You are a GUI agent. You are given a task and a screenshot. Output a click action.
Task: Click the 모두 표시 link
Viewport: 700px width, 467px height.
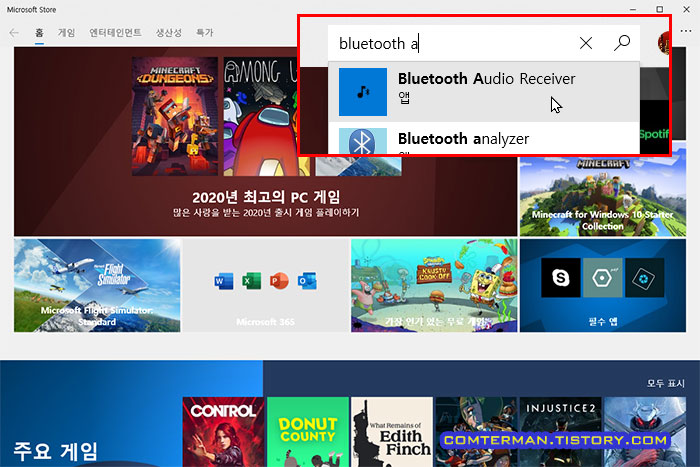[666, 383]
